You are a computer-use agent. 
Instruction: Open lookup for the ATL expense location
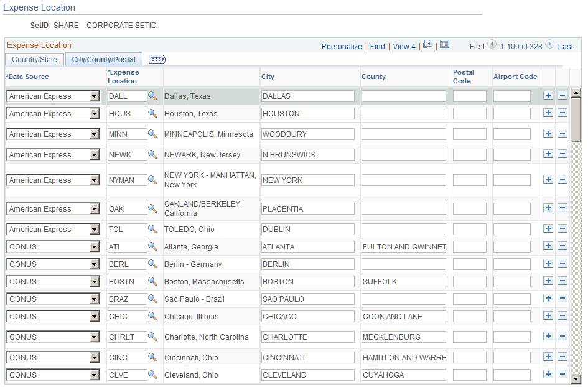point(151,246)
